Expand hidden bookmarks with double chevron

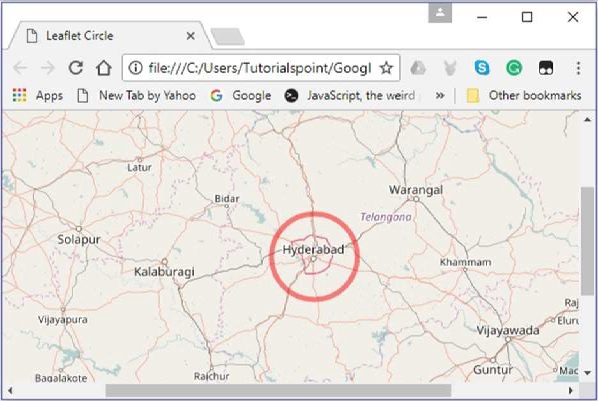(440, 95)
